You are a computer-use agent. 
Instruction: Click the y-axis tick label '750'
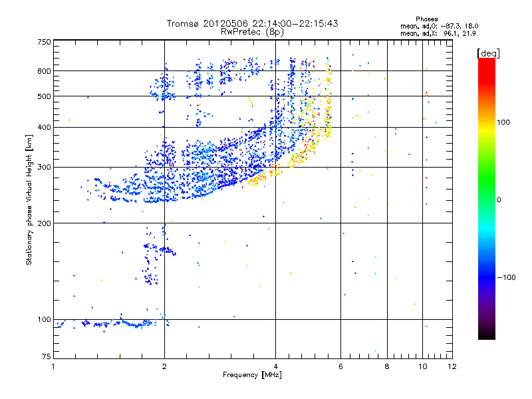44,42
